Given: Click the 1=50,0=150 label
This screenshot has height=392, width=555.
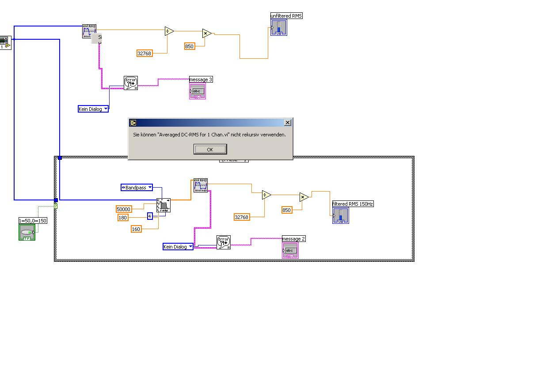Looking at the screenshot, I should 33,220.
